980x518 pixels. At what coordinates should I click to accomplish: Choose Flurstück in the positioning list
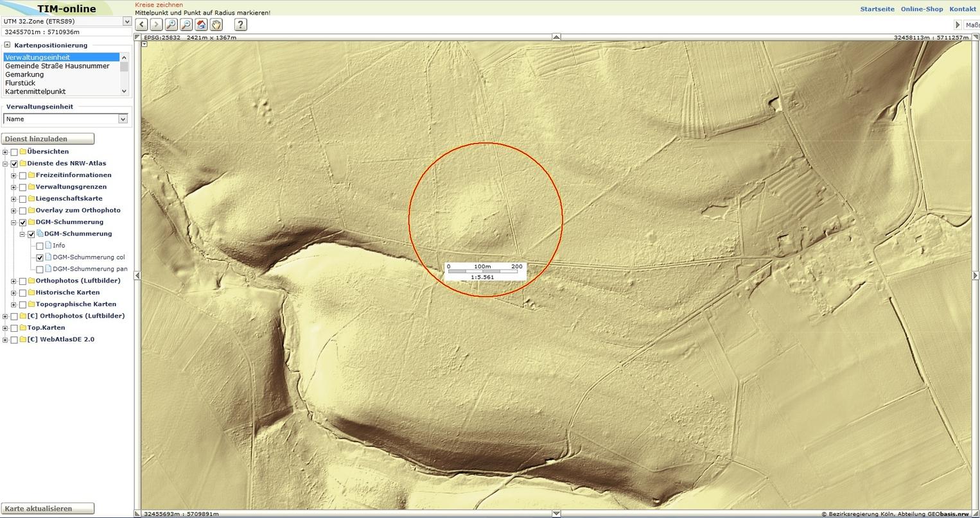(x=21, y=83)
